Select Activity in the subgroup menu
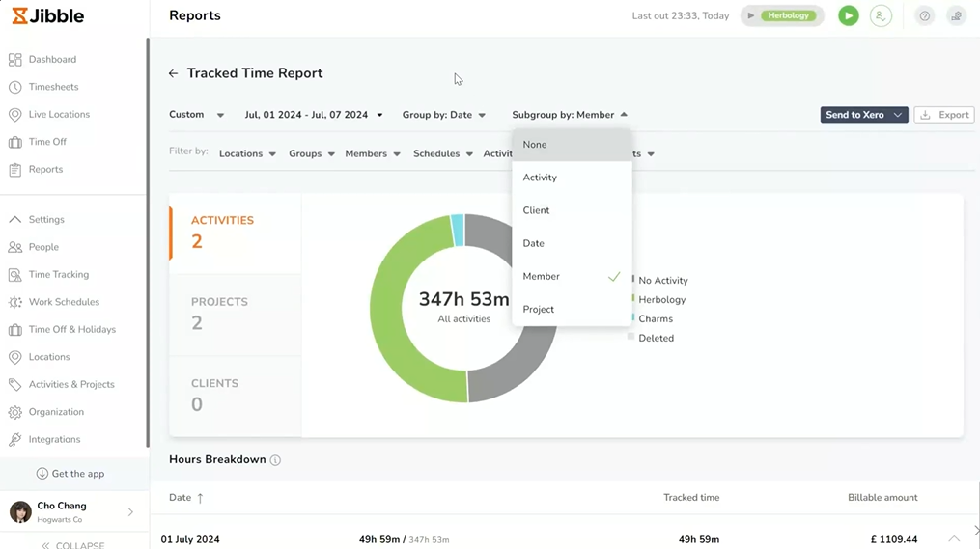The image size is (980, 549). pyautogui.click(x=572, y=178)
